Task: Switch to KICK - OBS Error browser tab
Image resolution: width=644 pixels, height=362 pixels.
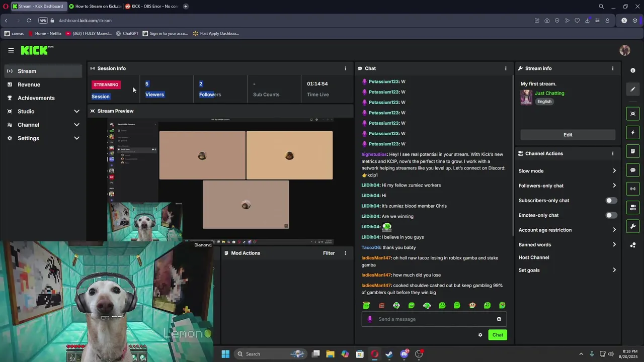Action: point(151,7)
